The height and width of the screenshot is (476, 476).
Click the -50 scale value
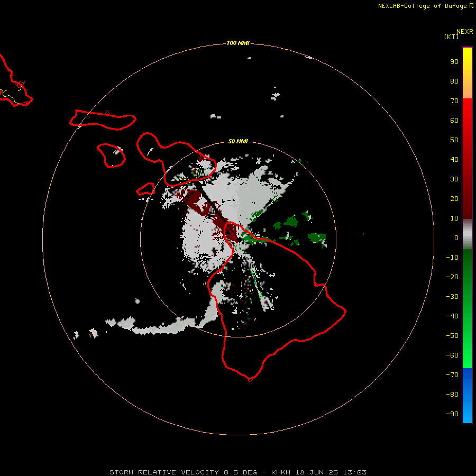pos(452,335)
